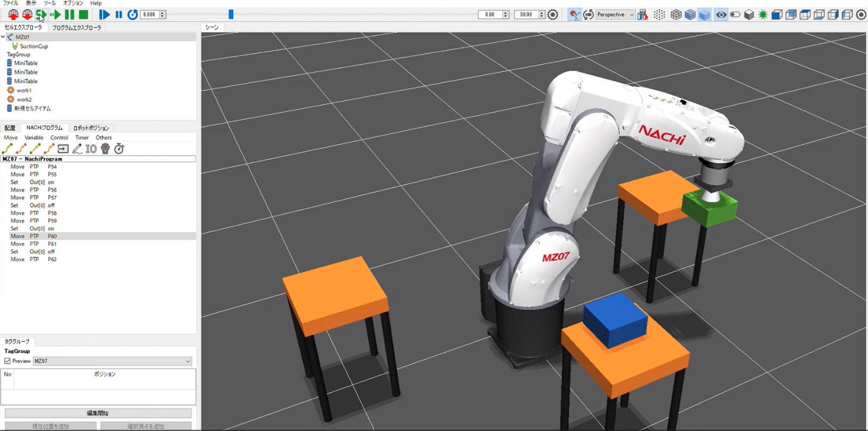Image resolution: width=868 pixels, height=431 pixels.
Task: Click the pencil edit instruction icon
Action: (77, 149)
